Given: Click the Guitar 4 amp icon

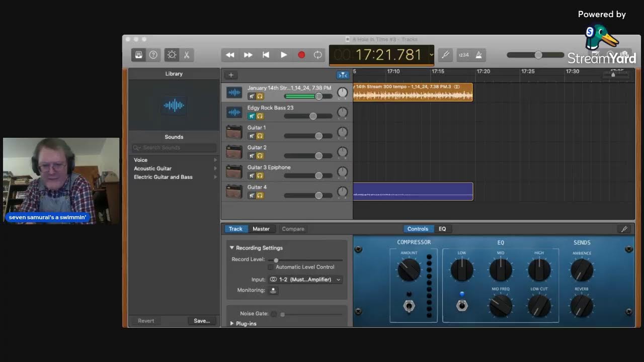Looking at the screenshot, I should click(x=234, y=192).
